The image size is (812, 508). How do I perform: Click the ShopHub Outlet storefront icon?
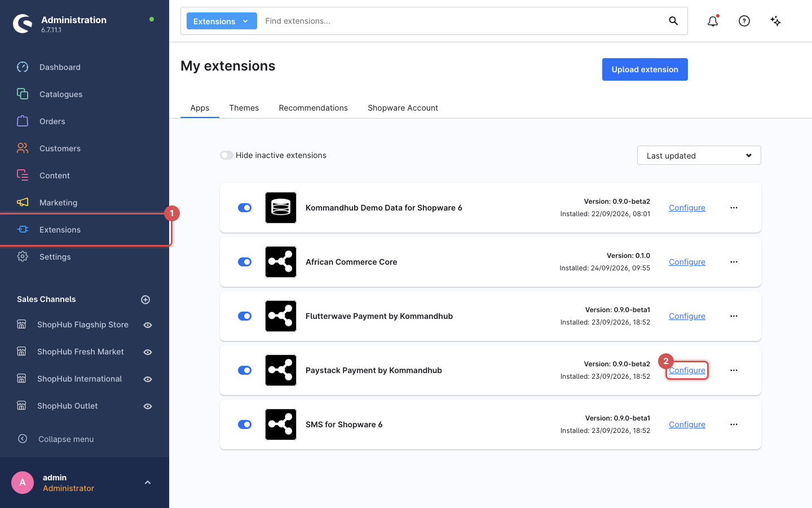point(21,406)
